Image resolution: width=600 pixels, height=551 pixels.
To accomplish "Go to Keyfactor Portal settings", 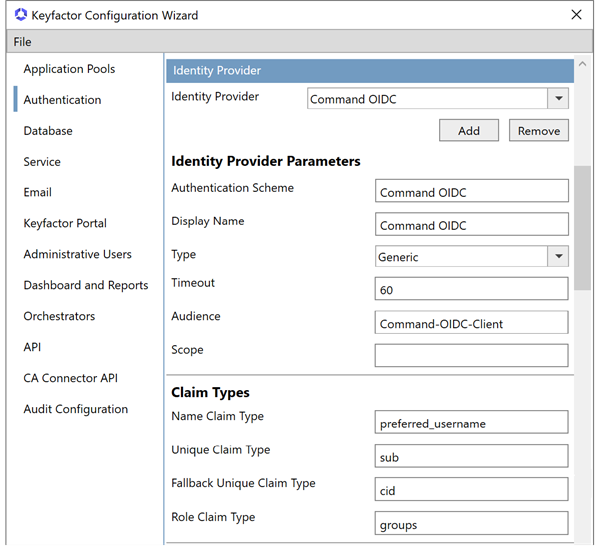I will [x=65, y=223].
